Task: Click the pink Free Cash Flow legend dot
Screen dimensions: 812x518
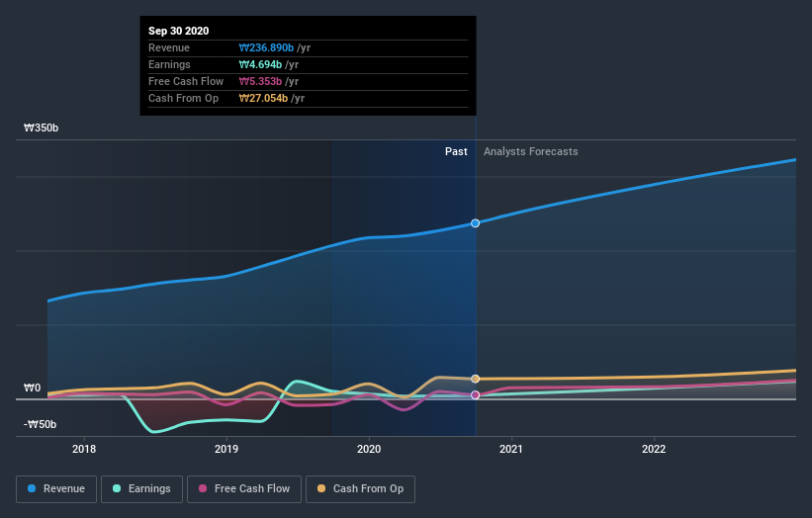Action: 203,488
